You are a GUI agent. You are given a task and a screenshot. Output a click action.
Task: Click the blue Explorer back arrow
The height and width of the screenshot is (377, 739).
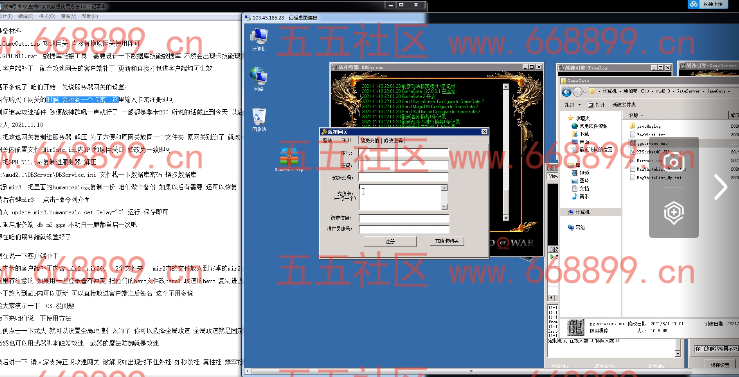[x=566, y=91]
